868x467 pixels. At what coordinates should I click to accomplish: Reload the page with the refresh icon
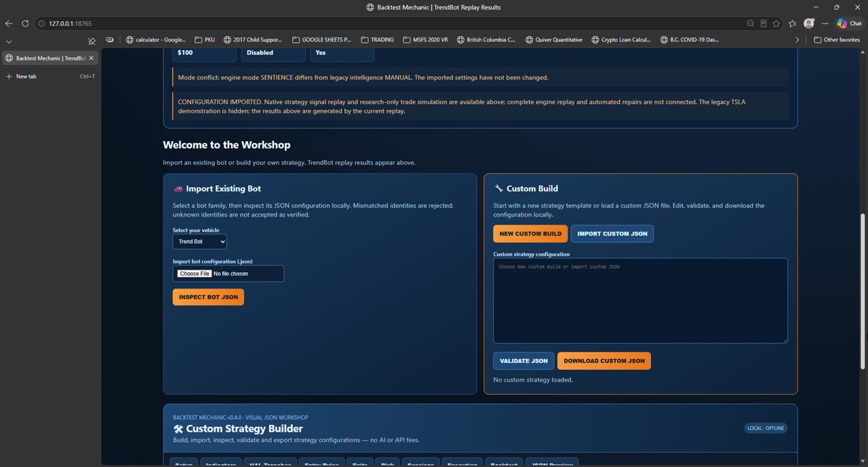[x=25, y=23]
